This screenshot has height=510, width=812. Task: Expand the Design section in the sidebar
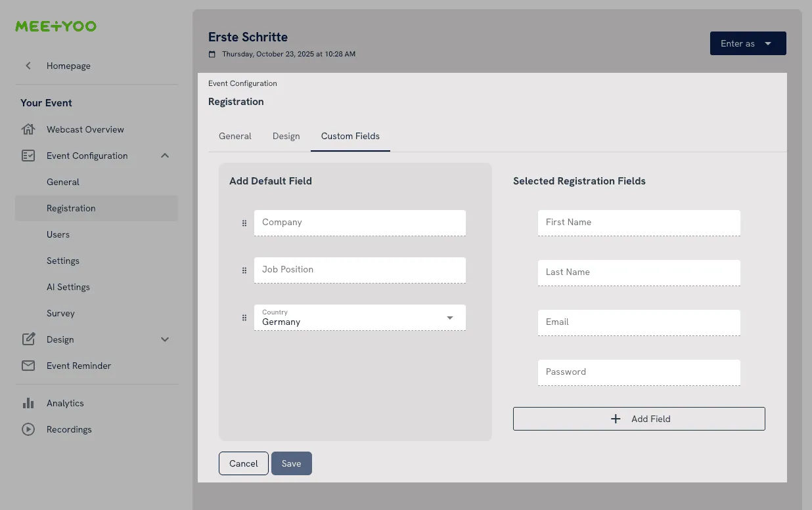click(165, 339)
